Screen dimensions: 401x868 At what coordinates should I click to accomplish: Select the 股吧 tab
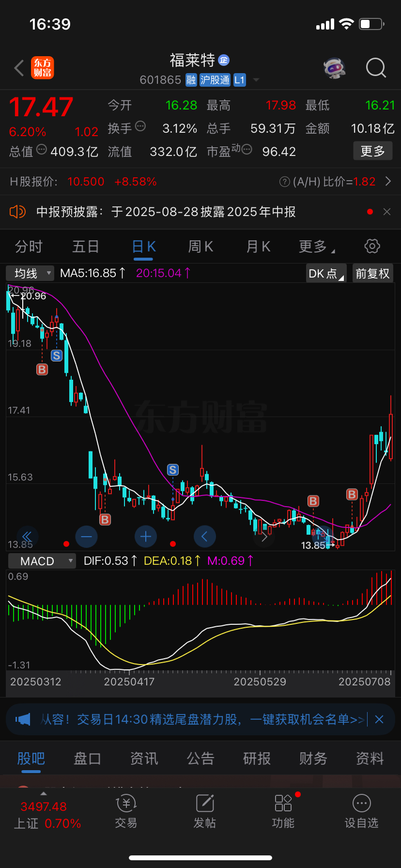[31, 759]
